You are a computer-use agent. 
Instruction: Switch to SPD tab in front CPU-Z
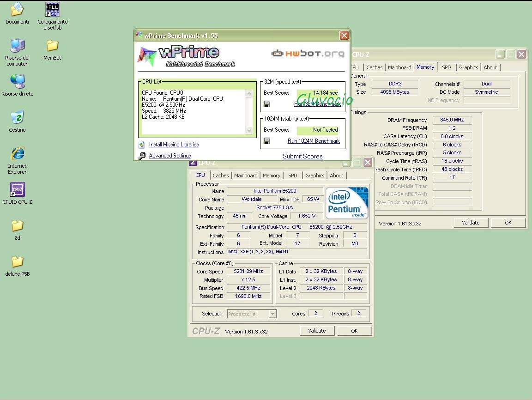(292, 176)
